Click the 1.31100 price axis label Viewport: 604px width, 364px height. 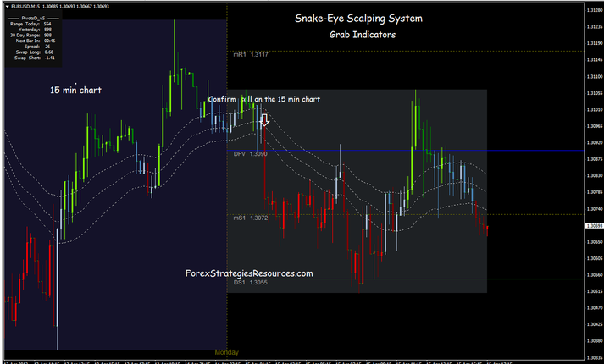coord(595,77)
